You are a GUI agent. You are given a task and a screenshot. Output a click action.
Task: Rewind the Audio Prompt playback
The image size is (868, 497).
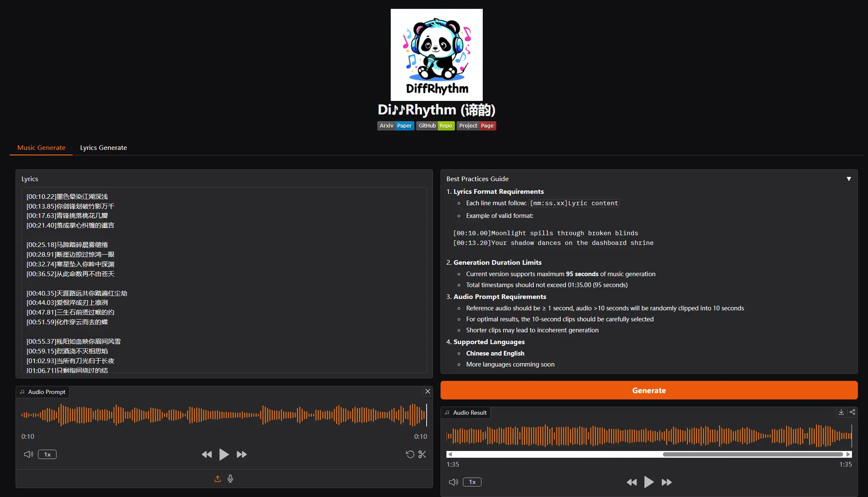point(207,454)
